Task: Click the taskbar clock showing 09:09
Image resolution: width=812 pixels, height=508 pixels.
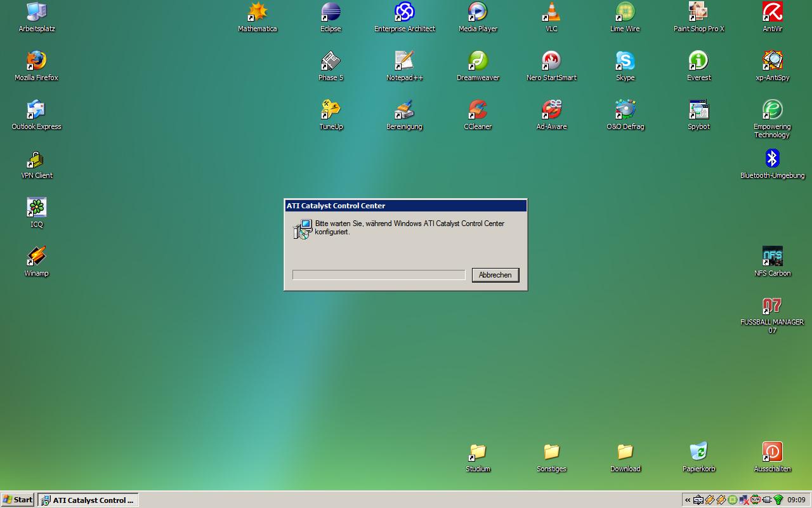Action: (x=796, y=500)
